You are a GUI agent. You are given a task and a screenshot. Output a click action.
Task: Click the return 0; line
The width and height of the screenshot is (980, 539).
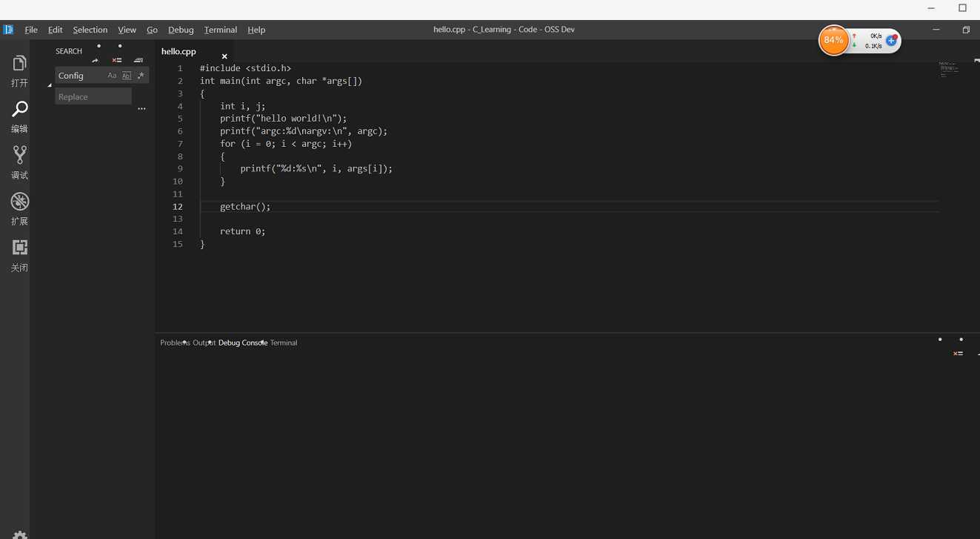tap(242, 231)
